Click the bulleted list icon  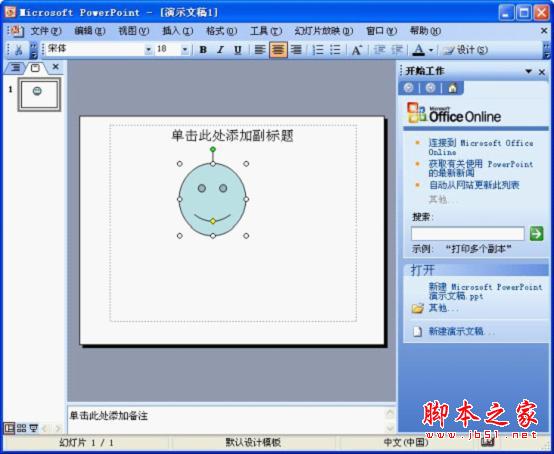335,50
